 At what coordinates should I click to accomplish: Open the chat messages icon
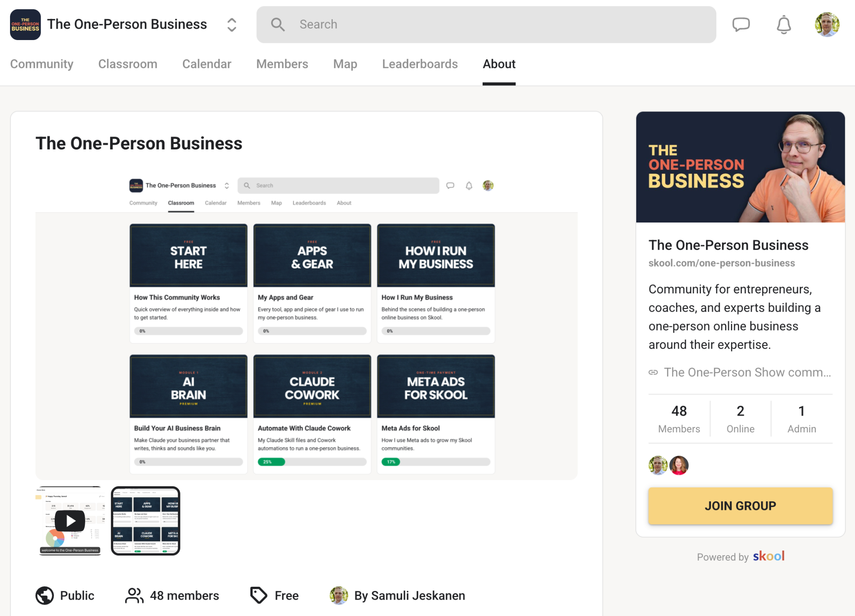(741, 25)
